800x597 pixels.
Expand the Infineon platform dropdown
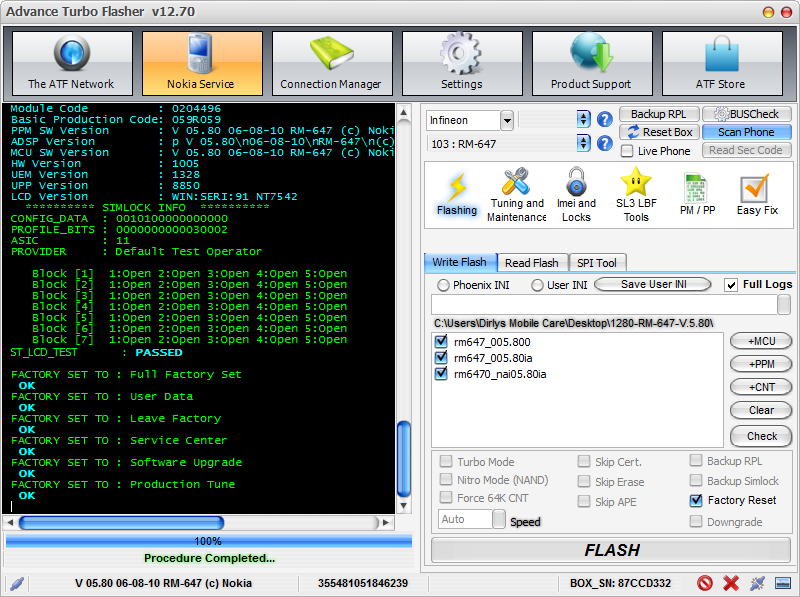pos(507,121)
